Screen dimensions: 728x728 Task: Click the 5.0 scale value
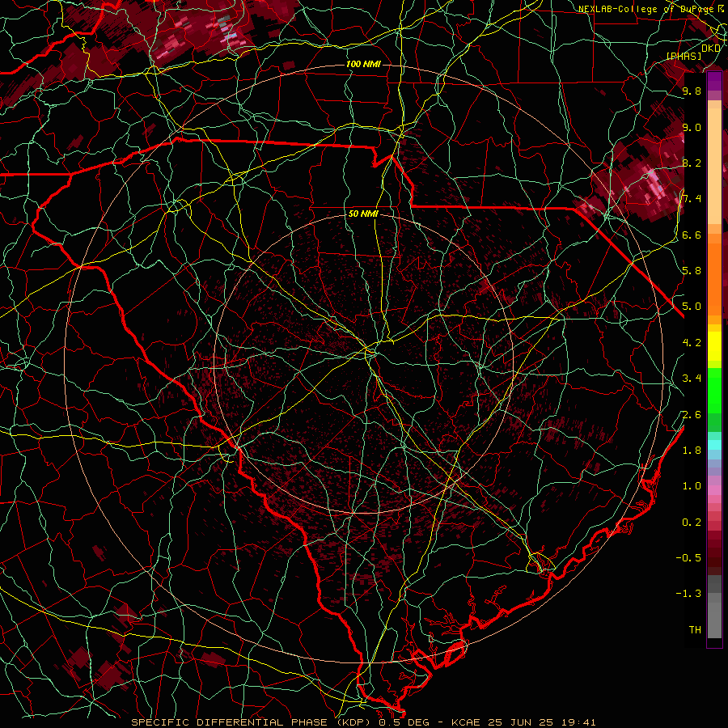point(692,307)
